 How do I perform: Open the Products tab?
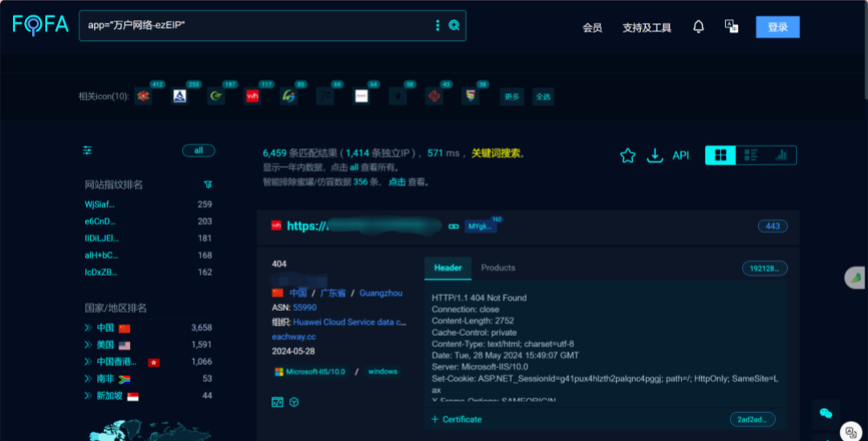tap(497, 268)
